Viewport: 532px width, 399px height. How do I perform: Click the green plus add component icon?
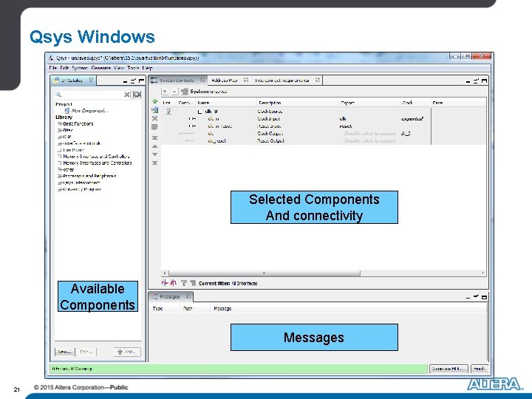pyautogui.click(x=154, y=101)
